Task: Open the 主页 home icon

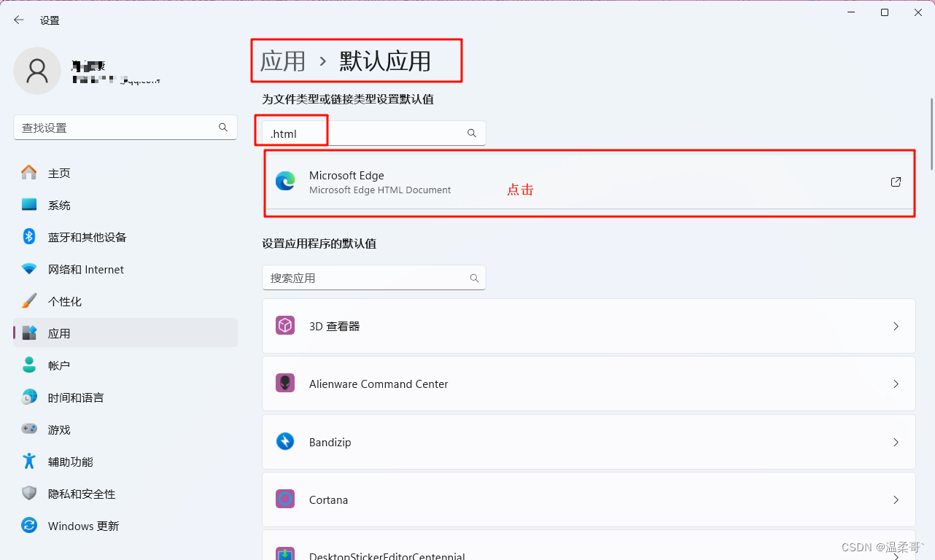Action: coord(29,173)
